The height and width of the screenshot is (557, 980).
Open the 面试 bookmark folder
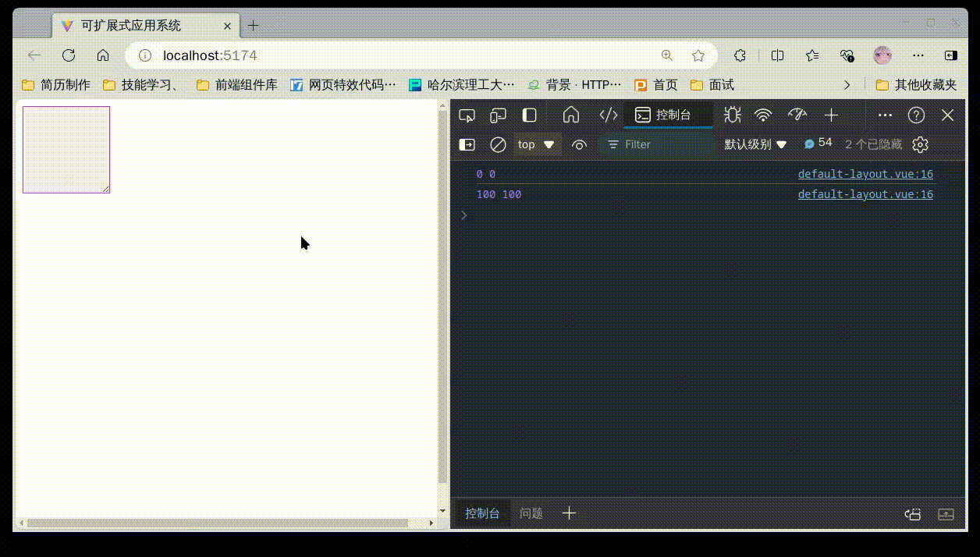point(712,85)
